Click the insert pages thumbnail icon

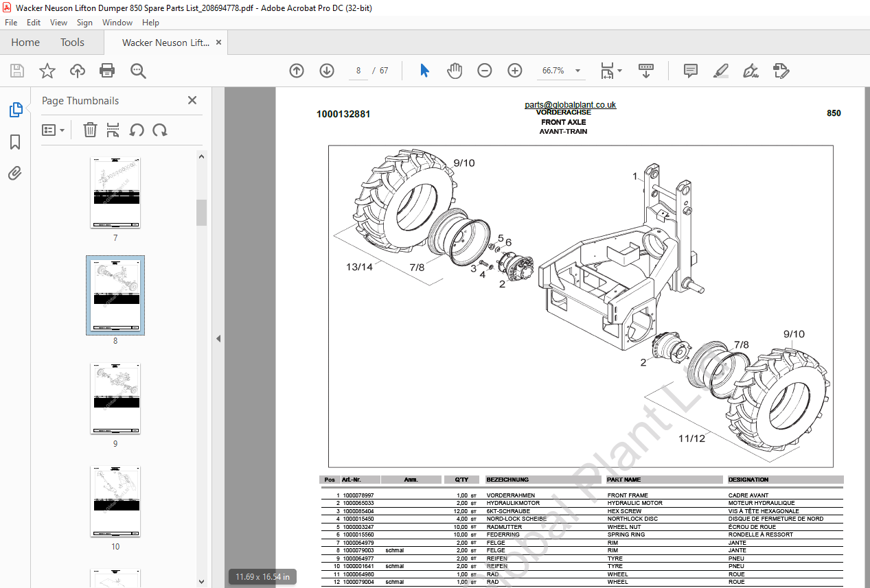click(113, 130)
